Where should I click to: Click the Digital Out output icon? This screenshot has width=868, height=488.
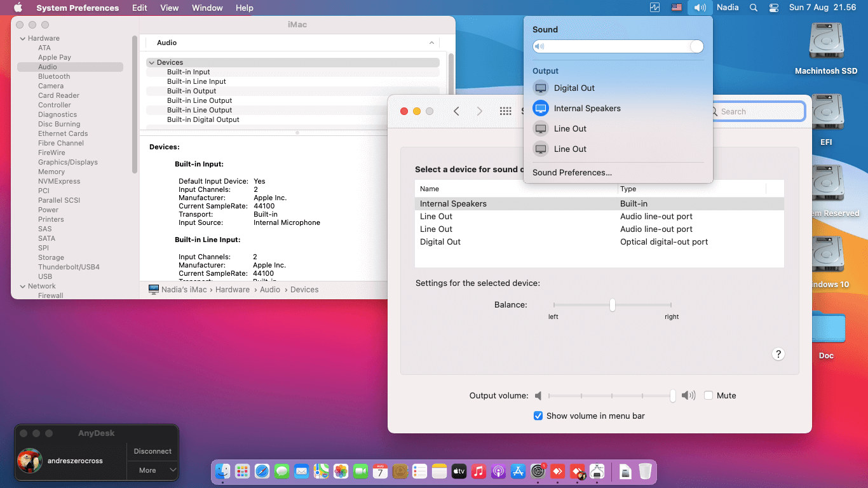(540, 88)
